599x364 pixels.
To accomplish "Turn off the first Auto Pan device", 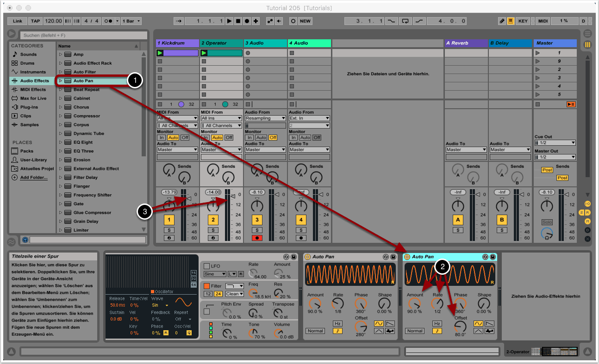I will pos(307,257).
